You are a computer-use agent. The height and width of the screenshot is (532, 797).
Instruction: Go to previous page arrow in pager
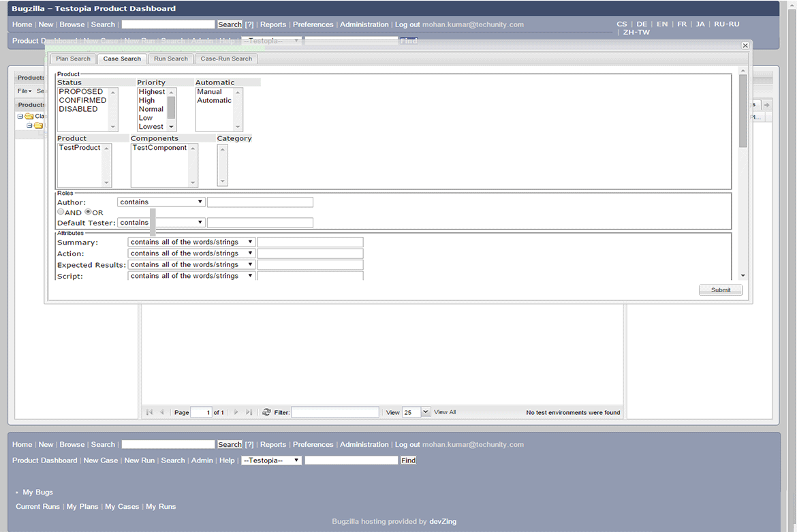coord(161,412)
